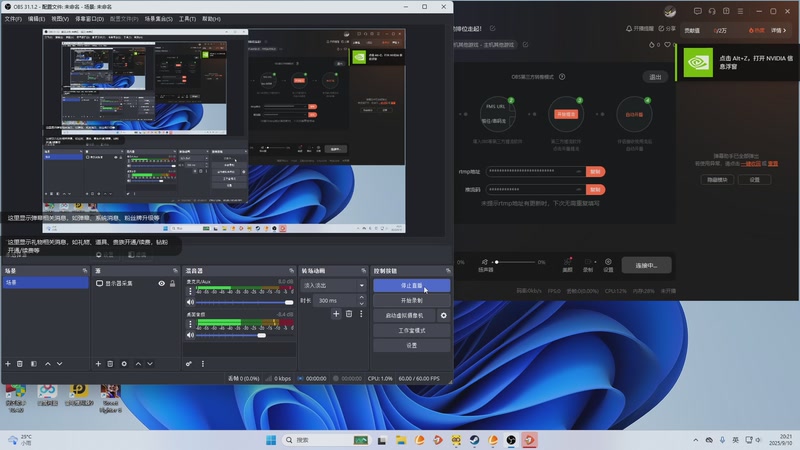
Task: Add a scene transition with plus icon
Action: 336,314
